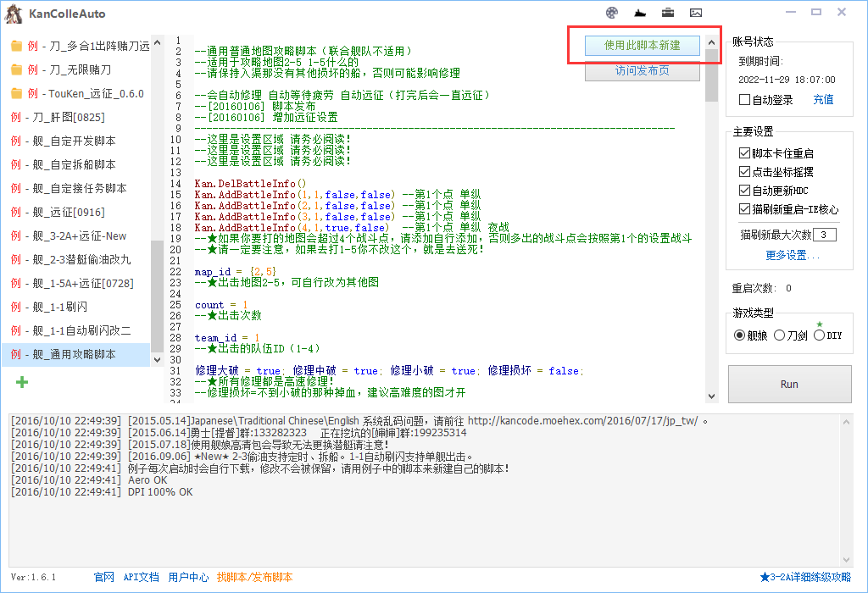This screenshot has width=868, height=593.
Task: Click the green plus add-script icon
Action: 22,382
